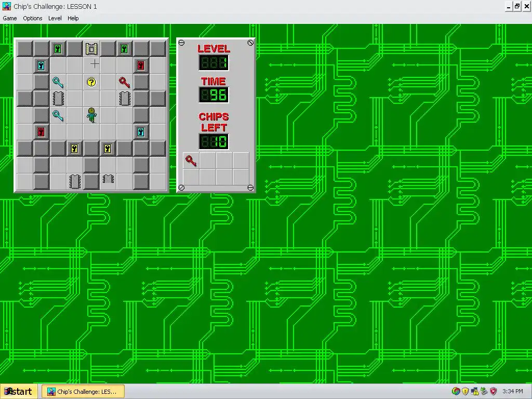This screenshot has width=532, height=399.
Task: Click the red door in the lower-left of board
Action: (42, 131)
